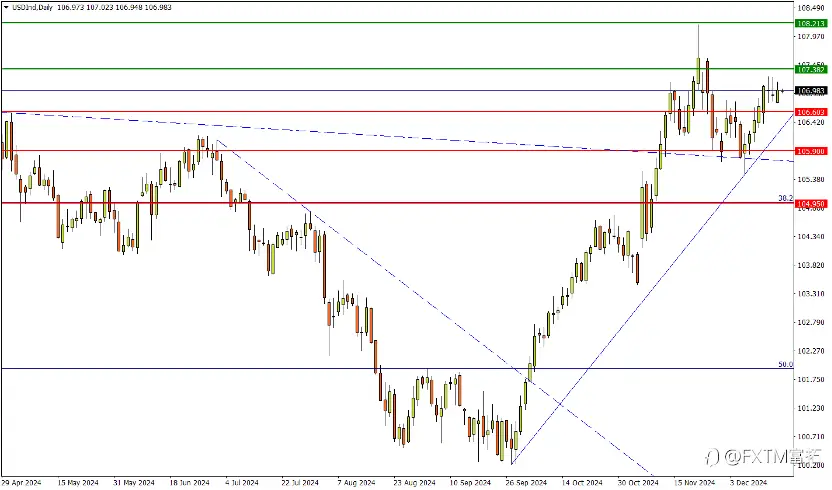The image size is (832, 490).
Task: Click the green 107.382 price label
Action: pos(811,70)
